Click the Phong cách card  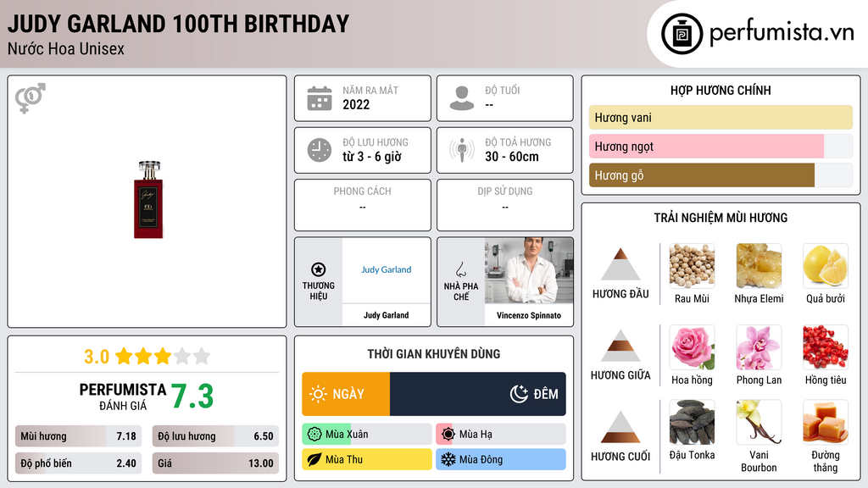tap(363, 205)
